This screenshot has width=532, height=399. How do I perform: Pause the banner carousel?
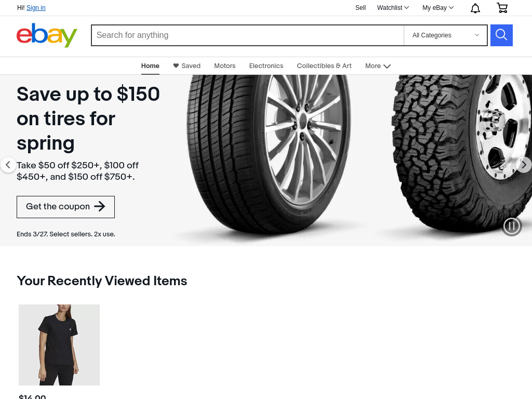(512, 226)
